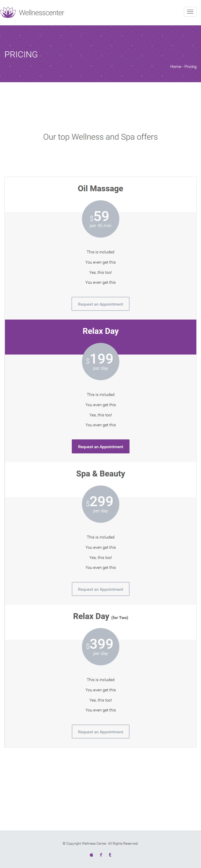This screenshot has height=868, width=201.
Task: Go to Home breadcrumb link
Action: point(175,66)
